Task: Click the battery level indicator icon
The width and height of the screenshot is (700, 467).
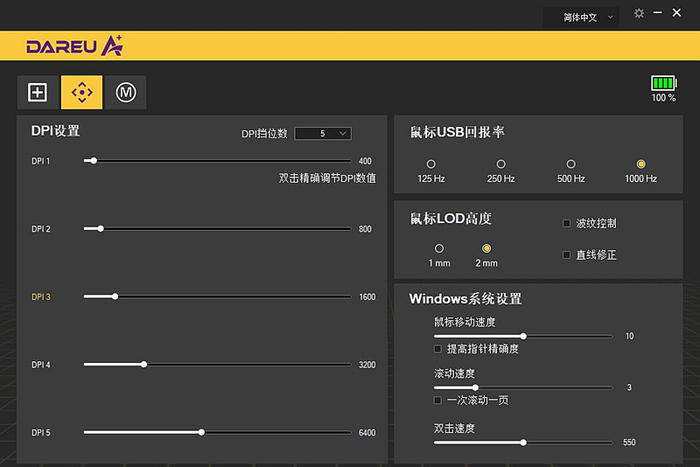Action: (x=663, y=83)
